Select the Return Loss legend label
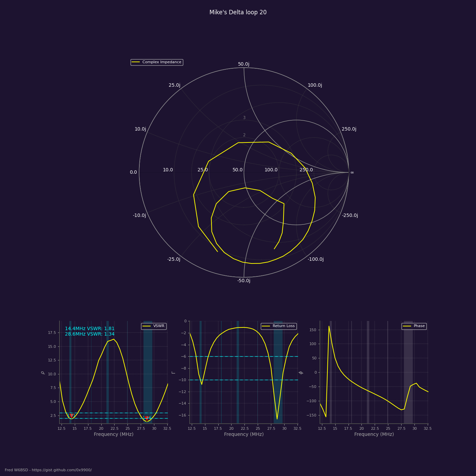Screen dimensions: 476x476 click(x=284, y=326)
